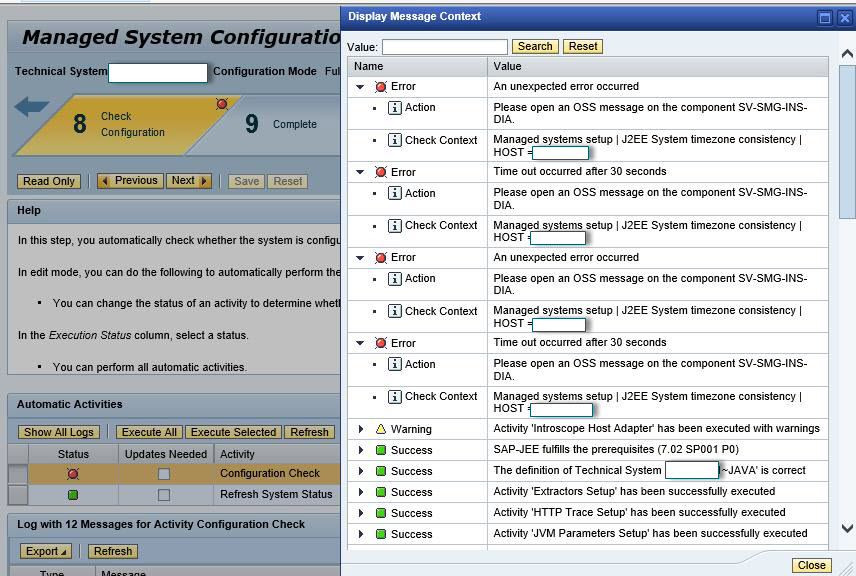The image size is (856, 576).
Task: Click the green icon of the HTTP Trace Setup row
Action: pos(381,513)
